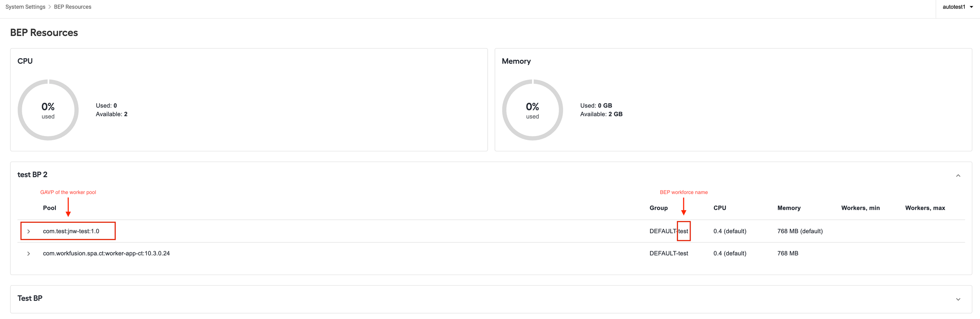Expand the com.test:jnw-test:1.0 pool row
The width and height of the screenshot is (980, 319).
28,231
